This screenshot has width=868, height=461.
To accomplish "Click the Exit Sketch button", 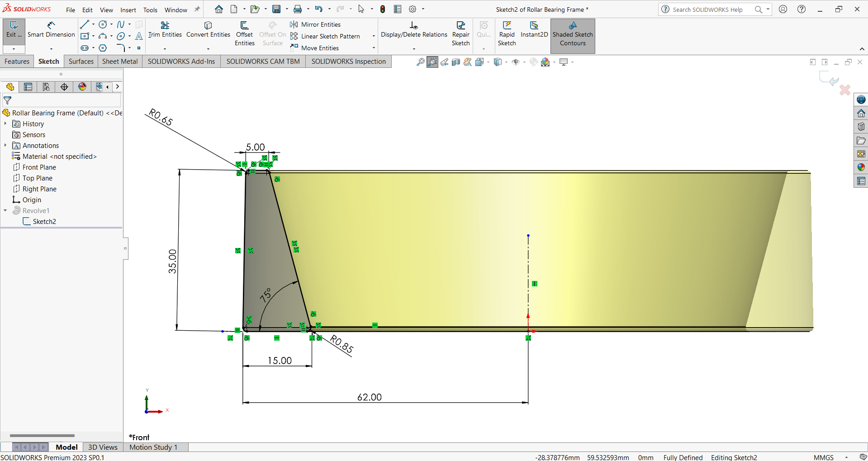I will [x=14, y=30].
